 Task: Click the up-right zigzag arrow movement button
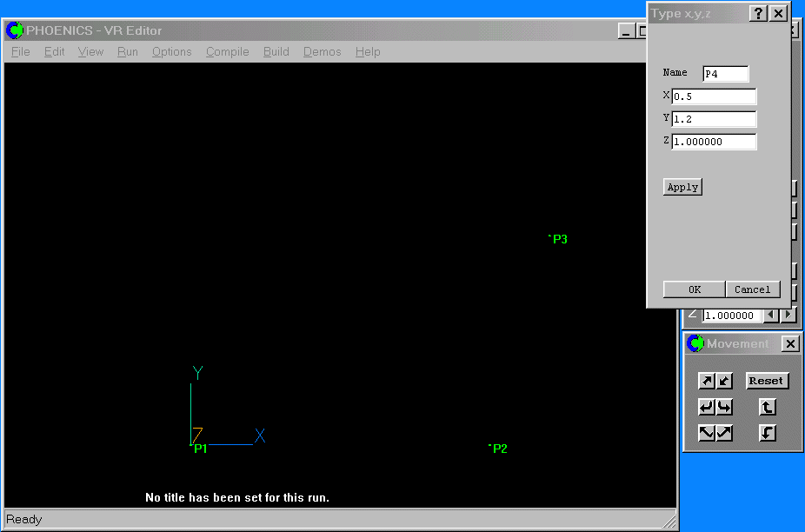[725, 433]
